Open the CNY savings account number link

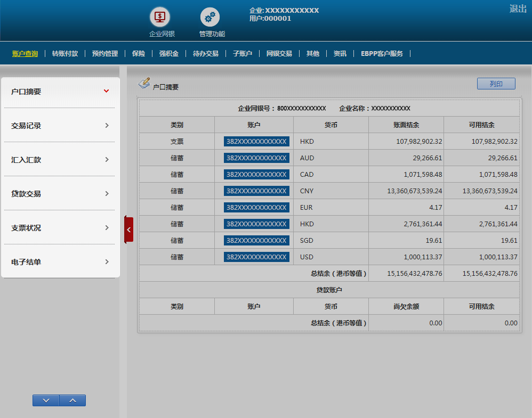256,191
